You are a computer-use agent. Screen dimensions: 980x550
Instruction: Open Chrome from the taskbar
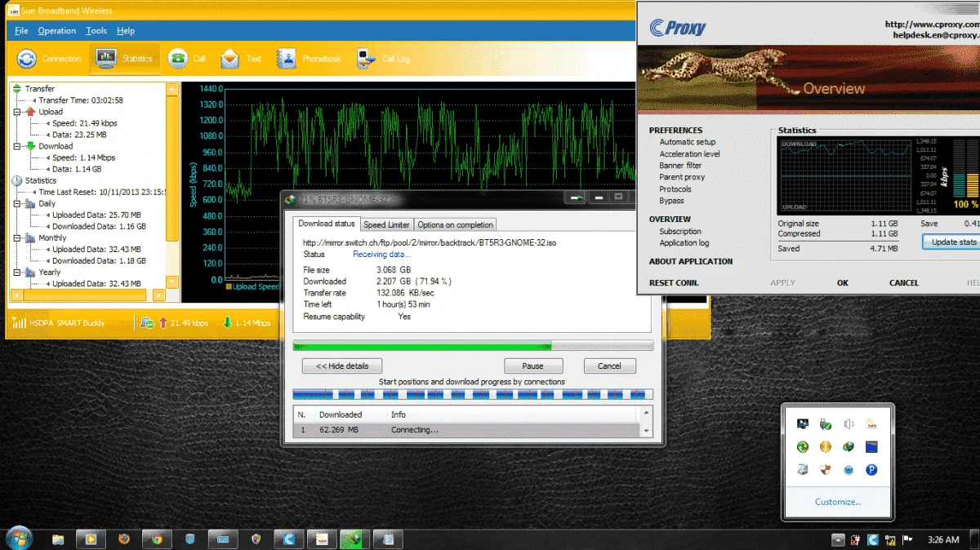click(x=156, y=539)
